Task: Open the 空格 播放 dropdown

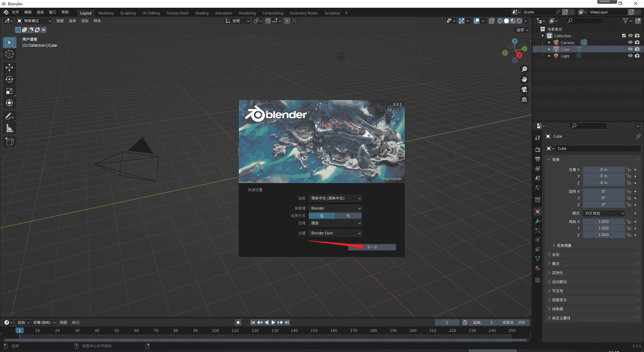Action: click(335, 223)
